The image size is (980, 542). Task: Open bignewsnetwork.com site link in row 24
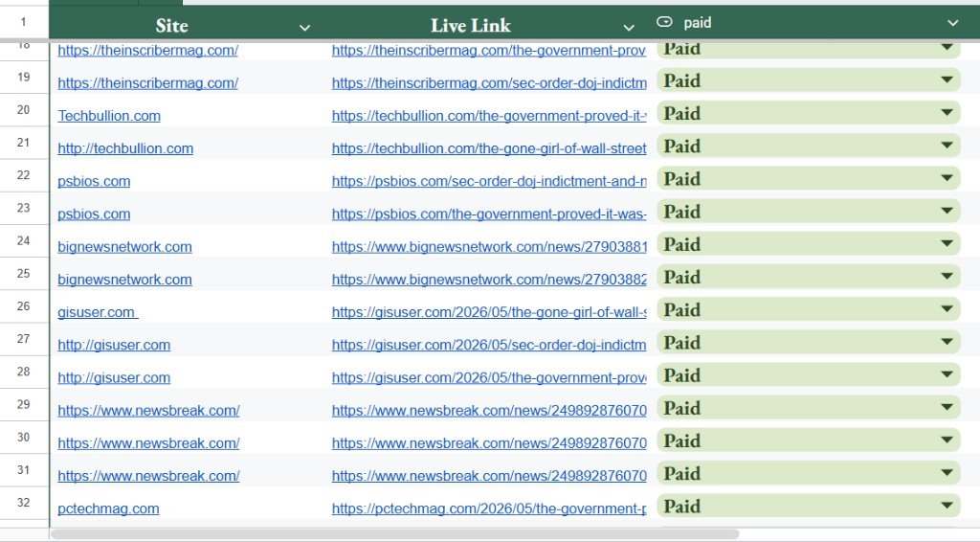coord(125,246)
